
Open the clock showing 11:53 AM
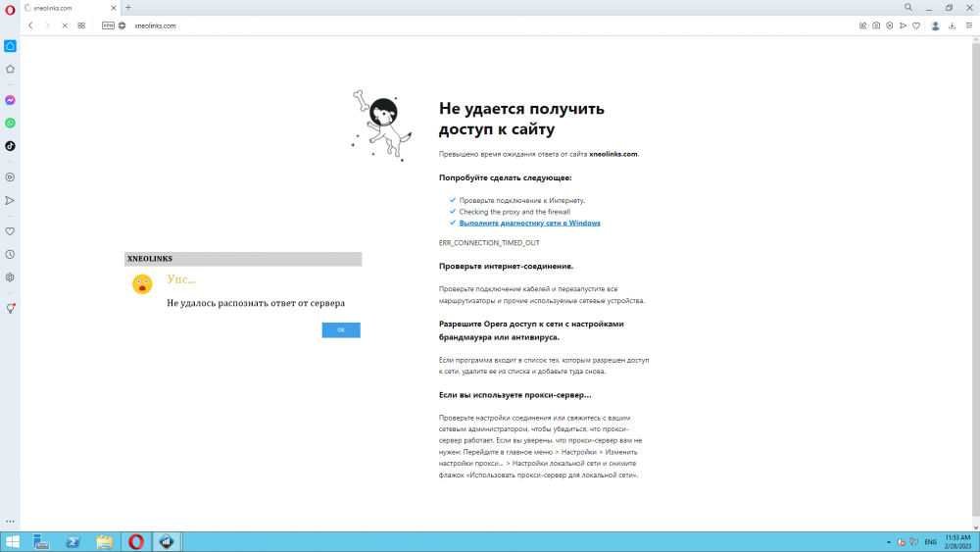click(957, 541)
